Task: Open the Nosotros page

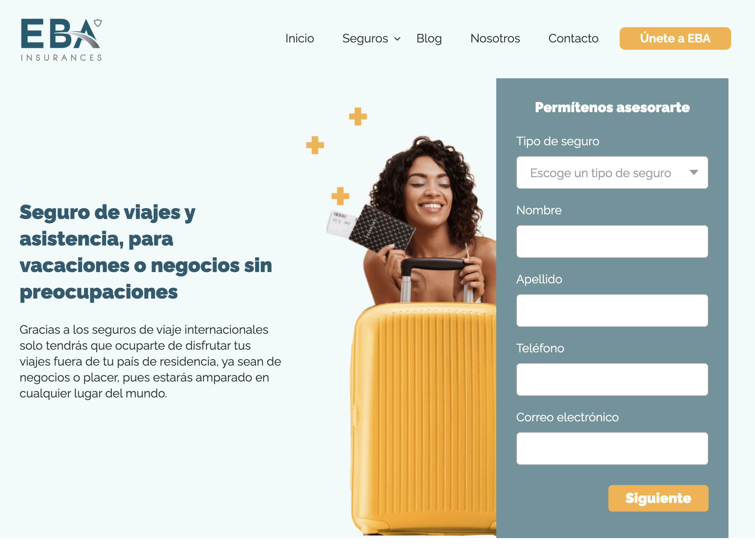Action: (495, 38)
